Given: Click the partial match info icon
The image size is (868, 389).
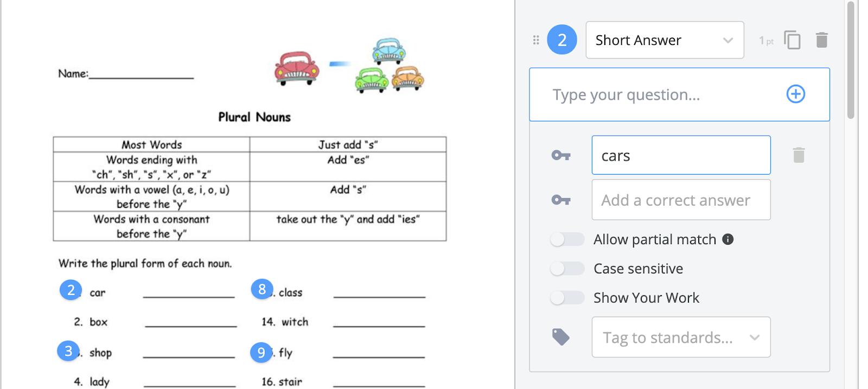Looking at the screenshot, I should point(728,239).
